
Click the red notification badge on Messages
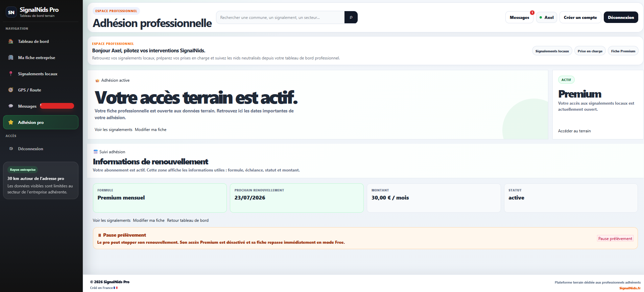(x=532, y=12)
